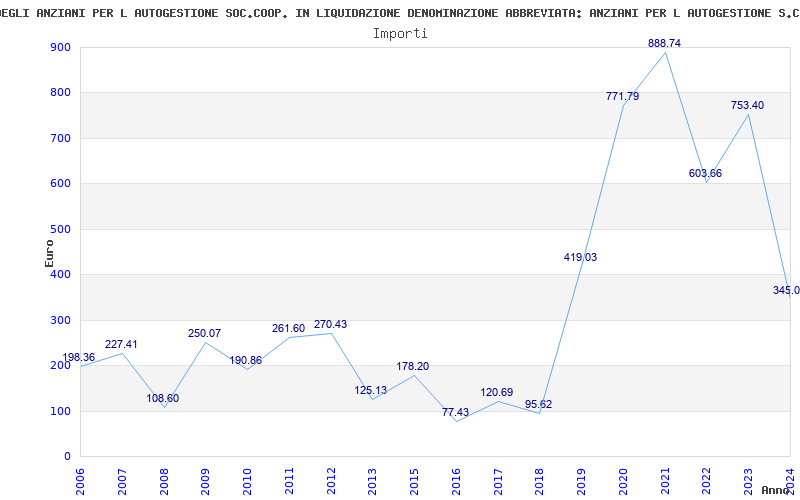Select the 0 y-axis tick label

pyautogui.click(x=67, y=457)
